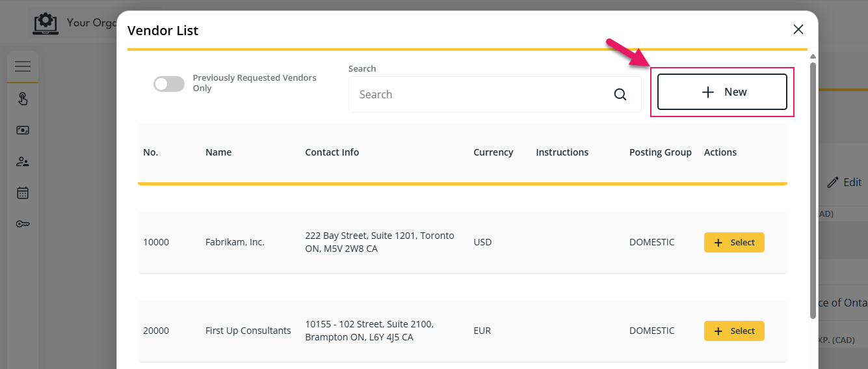Viewport: 868px width, 369px height.
Task: Open the hamburger menu in sidebar
Action: [x=23, y=66]
